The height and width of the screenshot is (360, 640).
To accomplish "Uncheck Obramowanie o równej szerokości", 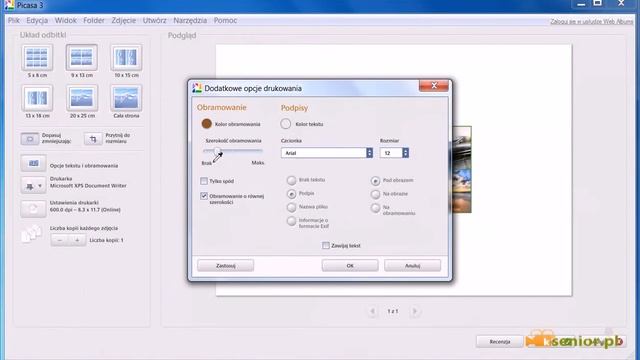I will click(204, 196).
